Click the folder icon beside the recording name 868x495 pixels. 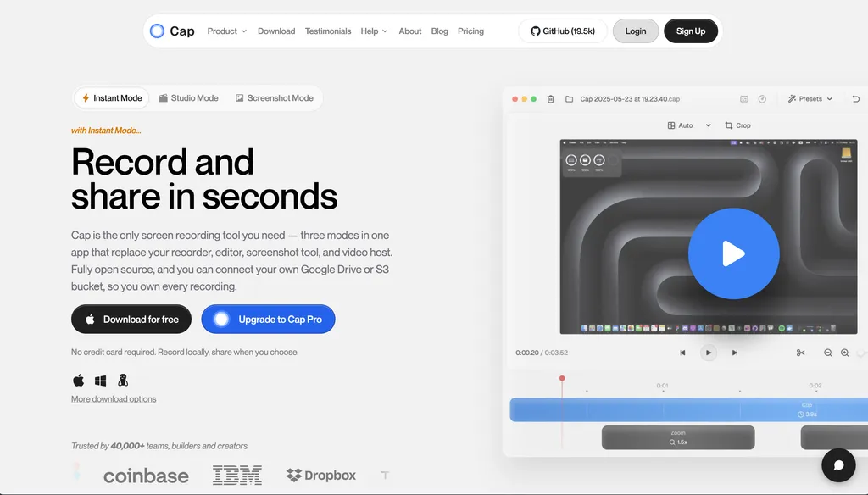point(569,99)
